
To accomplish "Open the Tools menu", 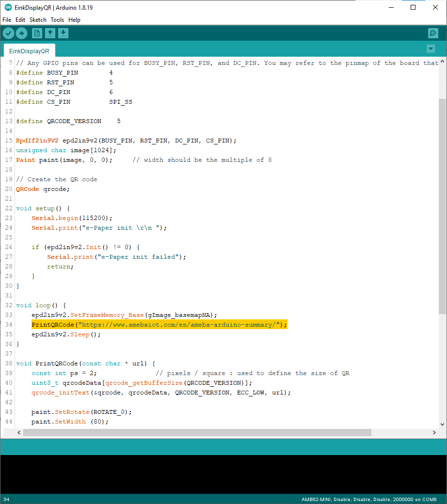I will pyautogui.click(x=57, y=20).
